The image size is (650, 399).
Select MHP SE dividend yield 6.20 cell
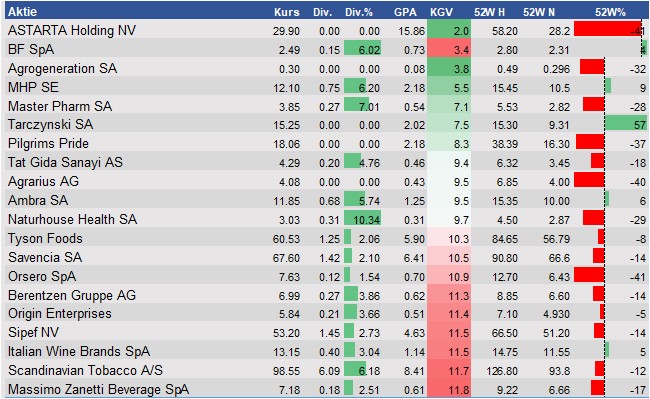coord(363,87)
